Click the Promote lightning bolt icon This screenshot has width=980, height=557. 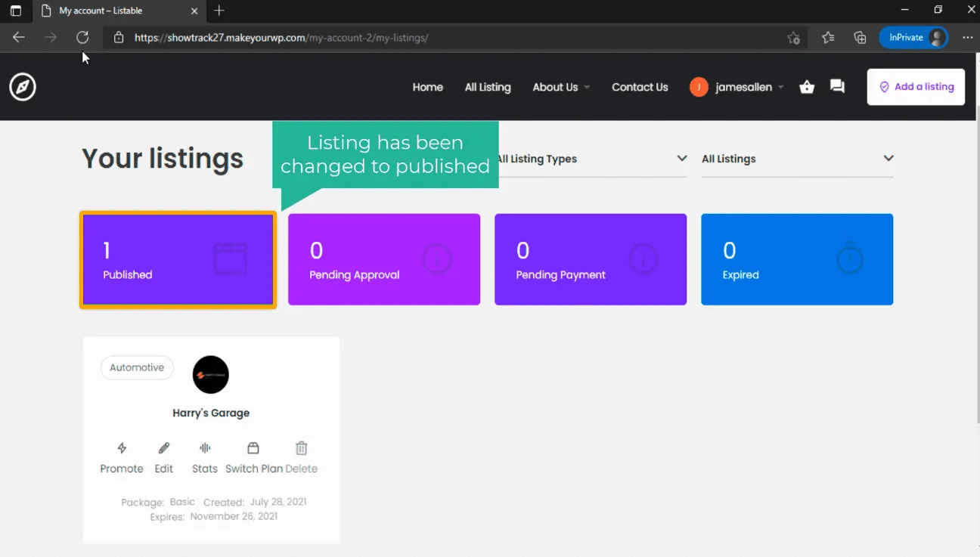(x=122, y=448)
